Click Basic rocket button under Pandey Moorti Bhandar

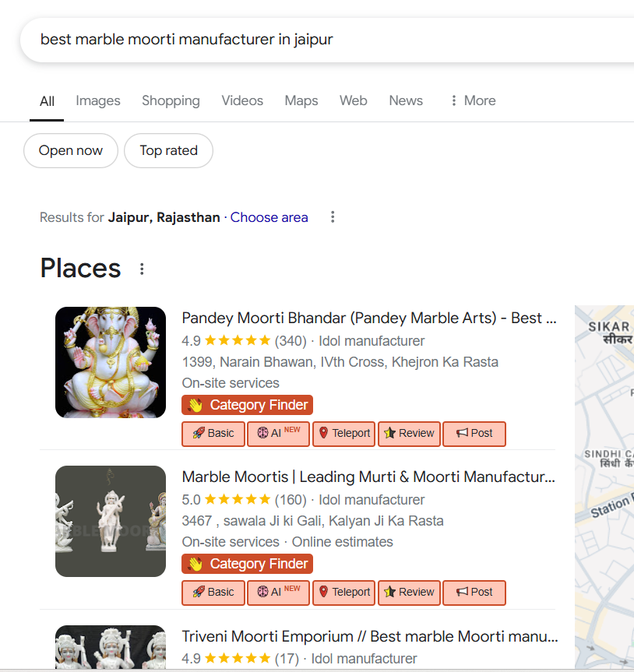coord(213,434)
